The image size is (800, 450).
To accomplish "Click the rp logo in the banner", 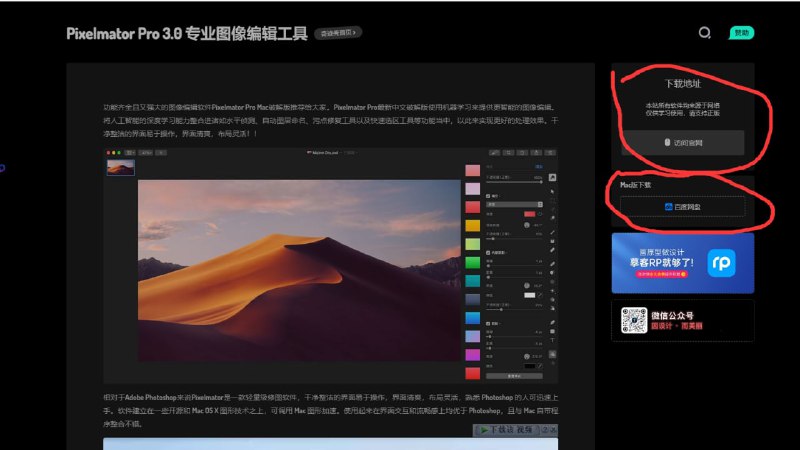I will pos(721,263).
